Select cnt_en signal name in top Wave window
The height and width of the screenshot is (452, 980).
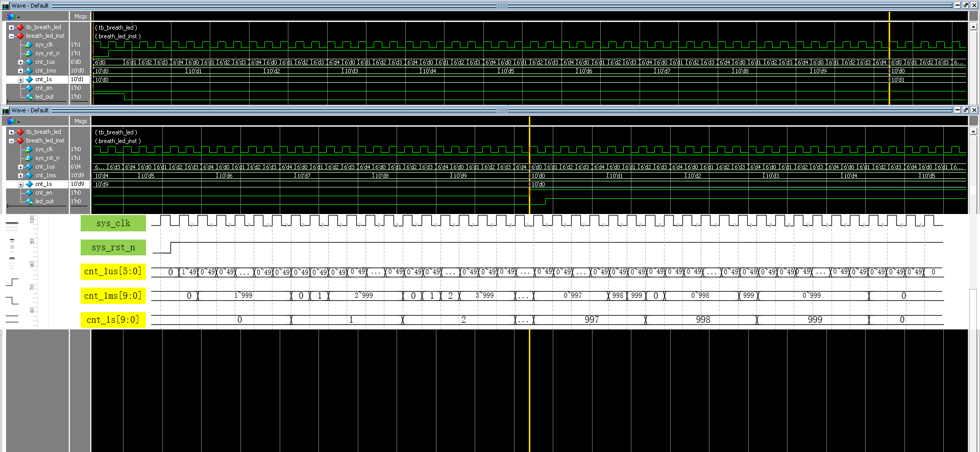[43, 88]
